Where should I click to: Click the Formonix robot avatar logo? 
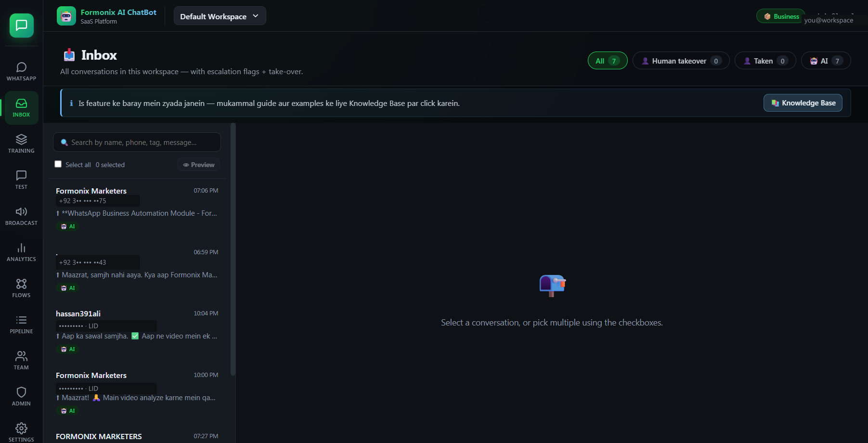tap(66, 16)
